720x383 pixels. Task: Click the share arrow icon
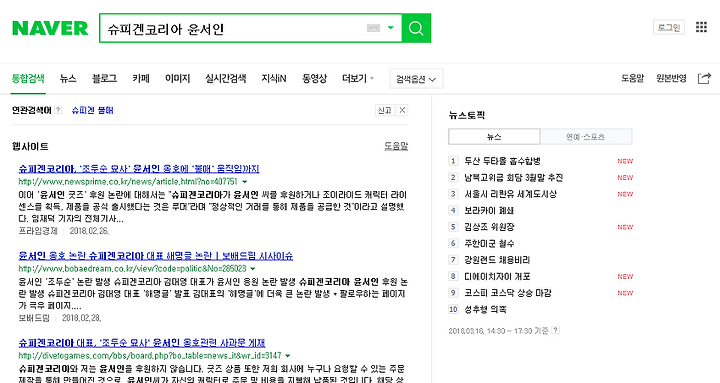pyautogui.click(x=704, y=79)
